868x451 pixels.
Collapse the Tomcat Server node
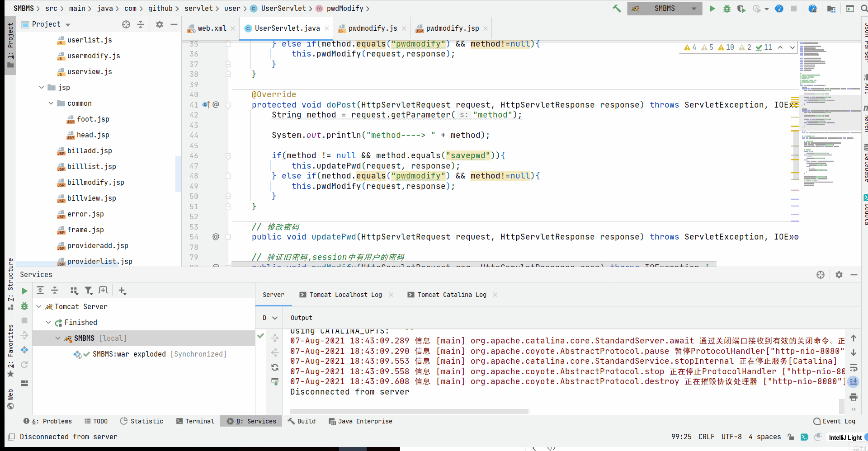coord(39,306)
